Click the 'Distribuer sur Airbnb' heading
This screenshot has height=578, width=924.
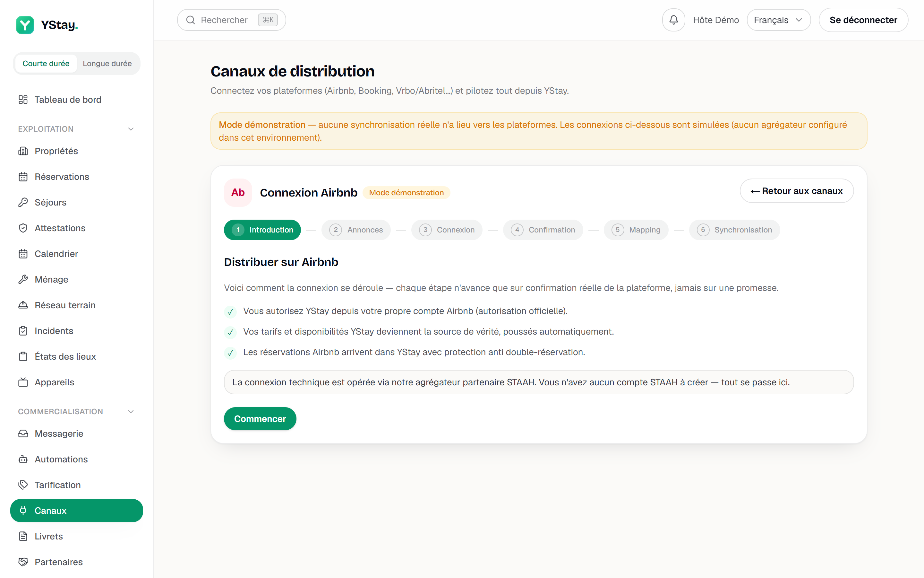pyautogui.click(x=281, y=262)
